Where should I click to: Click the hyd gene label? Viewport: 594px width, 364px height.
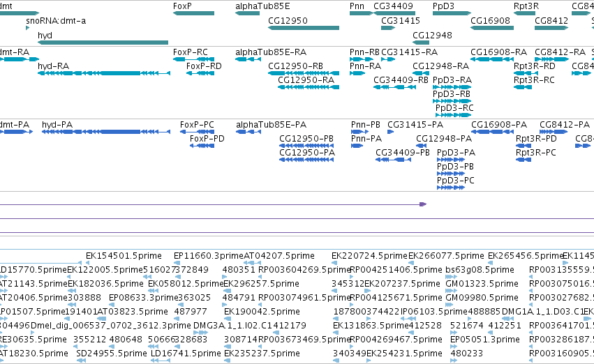point(45,36)
